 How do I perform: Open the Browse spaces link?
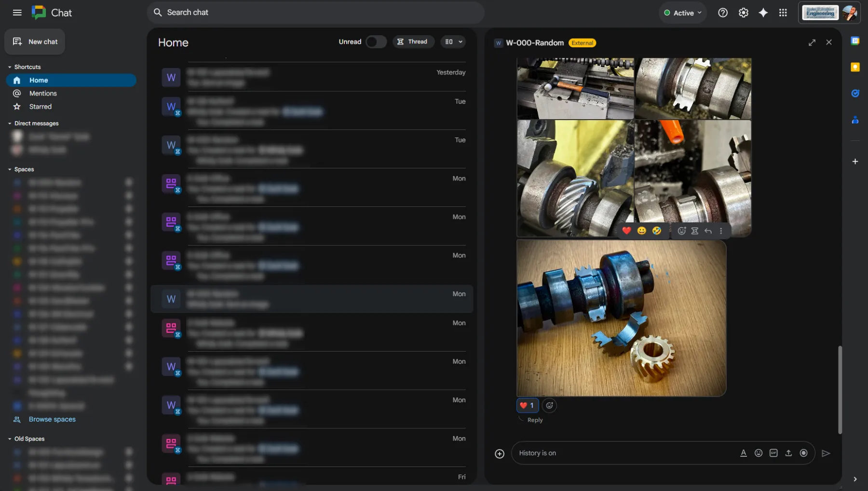point(52,420)
